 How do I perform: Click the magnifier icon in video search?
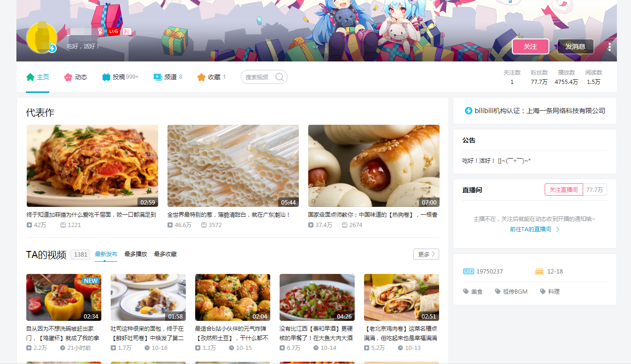tap(280, 77)
